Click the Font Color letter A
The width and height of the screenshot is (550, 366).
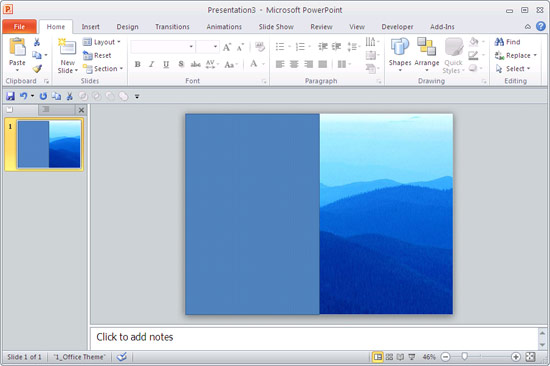254,64
